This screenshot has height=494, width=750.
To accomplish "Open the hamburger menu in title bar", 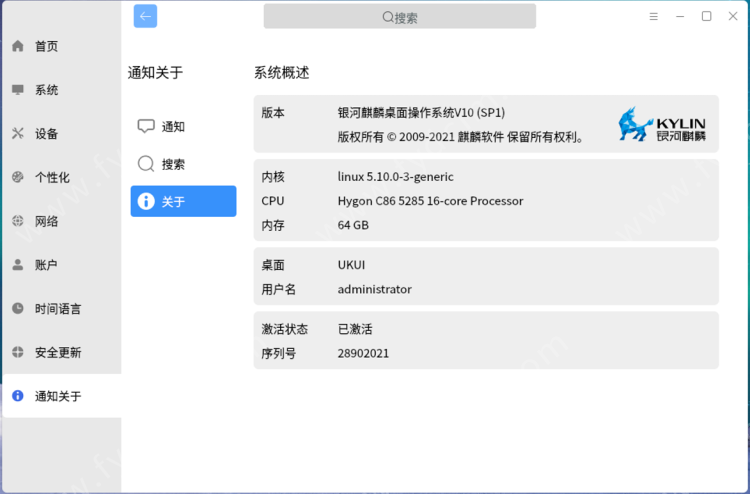I will point(654,17).
